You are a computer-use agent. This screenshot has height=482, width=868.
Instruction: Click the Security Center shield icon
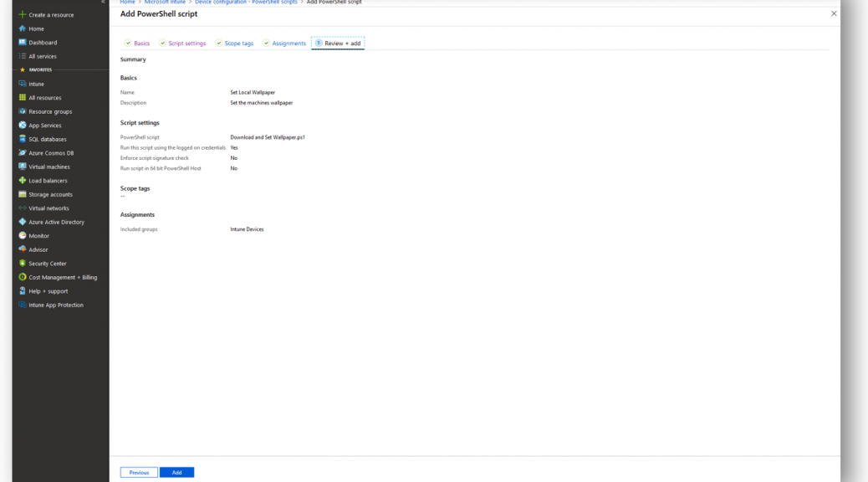[x=22, y=264]
